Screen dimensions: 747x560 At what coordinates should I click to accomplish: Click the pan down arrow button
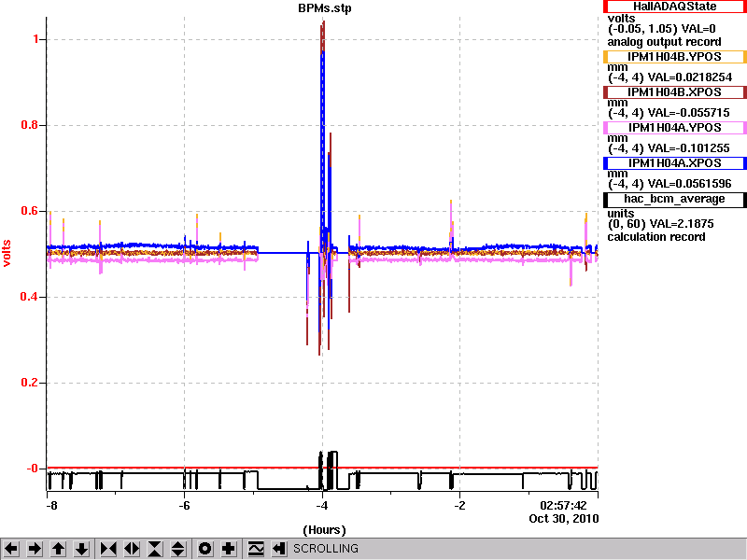point(81,549)
